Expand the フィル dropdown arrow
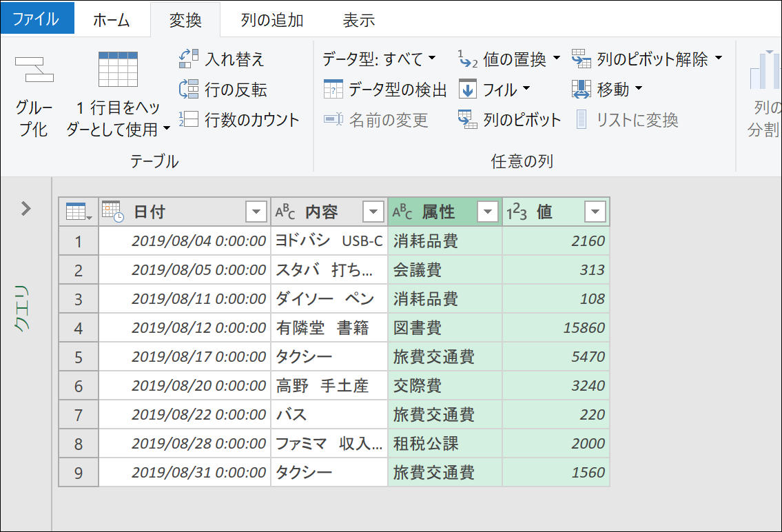This screenshot has height=532, width=782. tap(526, 89)
